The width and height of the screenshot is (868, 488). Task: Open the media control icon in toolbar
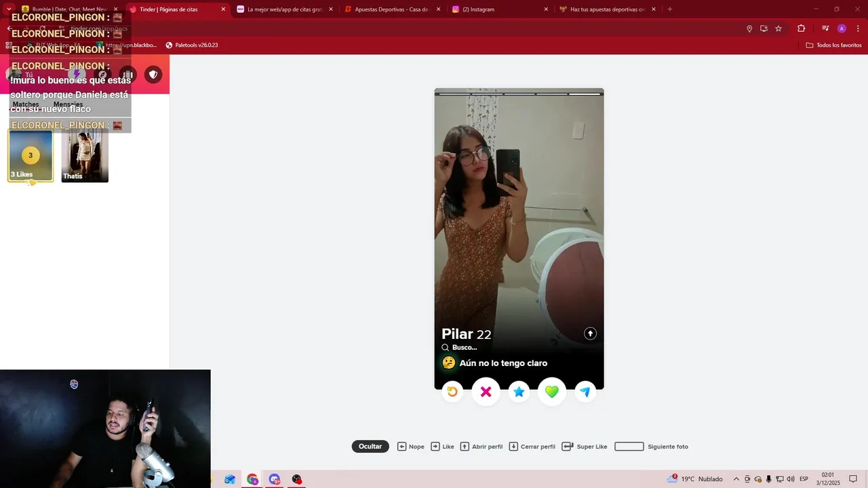point(825,28)
